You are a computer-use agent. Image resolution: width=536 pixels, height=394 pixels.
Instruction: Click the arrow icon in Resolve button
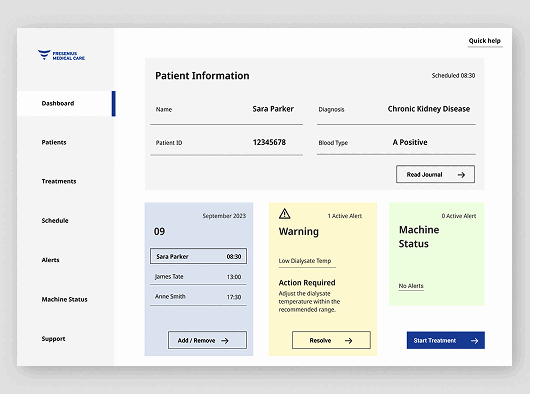coord(348,341)
